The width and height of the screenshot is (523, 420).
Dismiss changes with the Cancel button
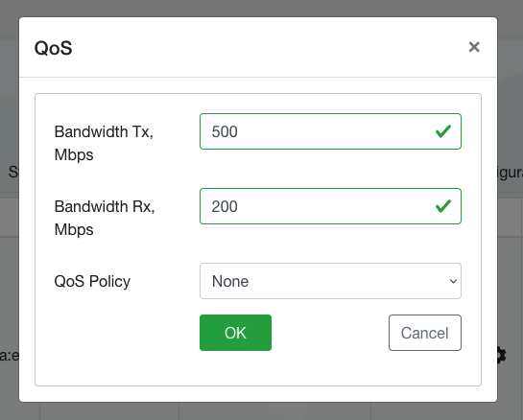click(425, 333)
